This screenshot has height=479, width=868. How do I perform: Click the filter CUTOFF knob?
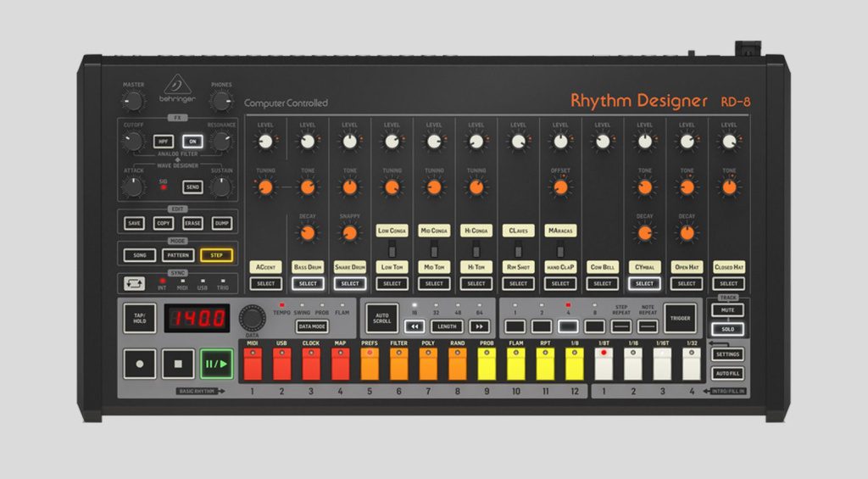click(x=133, y=142)
